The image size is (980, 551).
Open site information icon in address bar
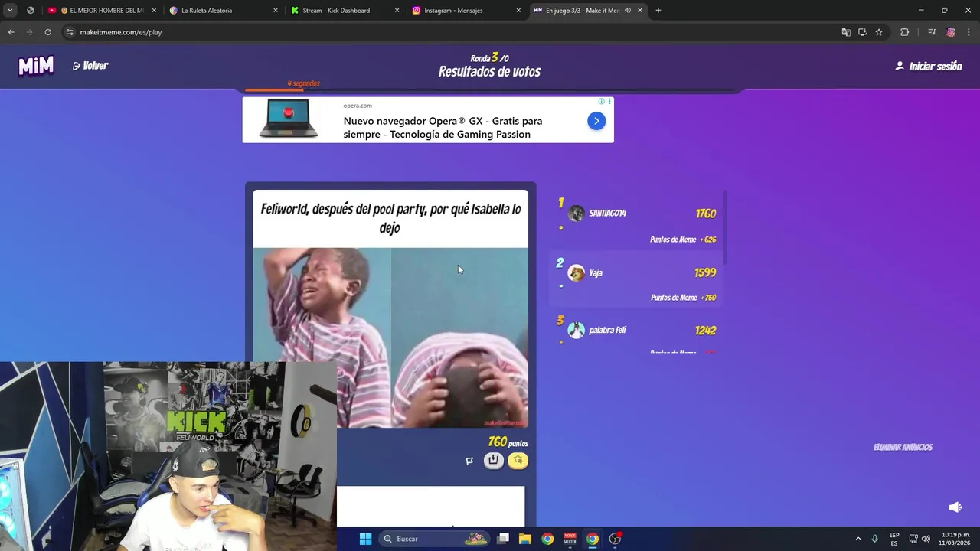point(70,32)
